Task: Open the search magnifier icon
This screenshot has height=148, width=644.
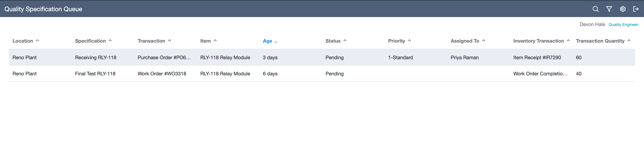Action: click(x=595, y=9)
